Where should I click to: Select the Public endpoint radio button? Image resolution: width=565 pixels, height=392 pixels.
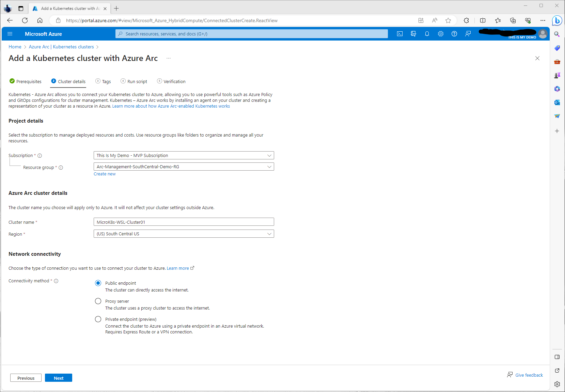98,283
